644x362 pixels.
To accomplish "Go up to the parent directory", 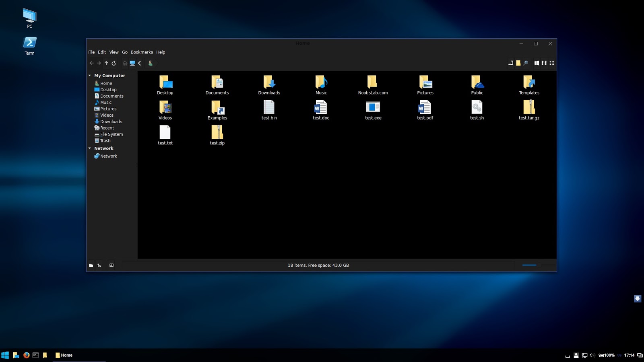I will 106,63.
